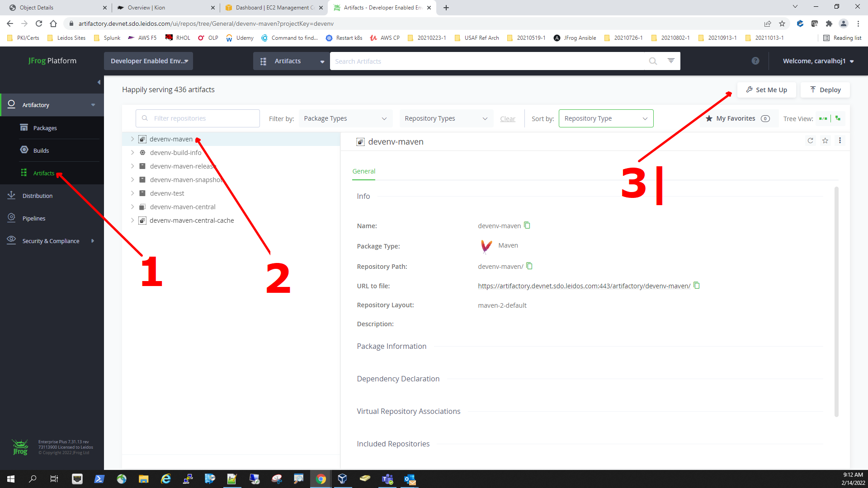Open the JFrog Ansible bookmark
Image resolution: width=868 pixels, height=488 pixels.
pyautogui.click(x=575, y=38)
